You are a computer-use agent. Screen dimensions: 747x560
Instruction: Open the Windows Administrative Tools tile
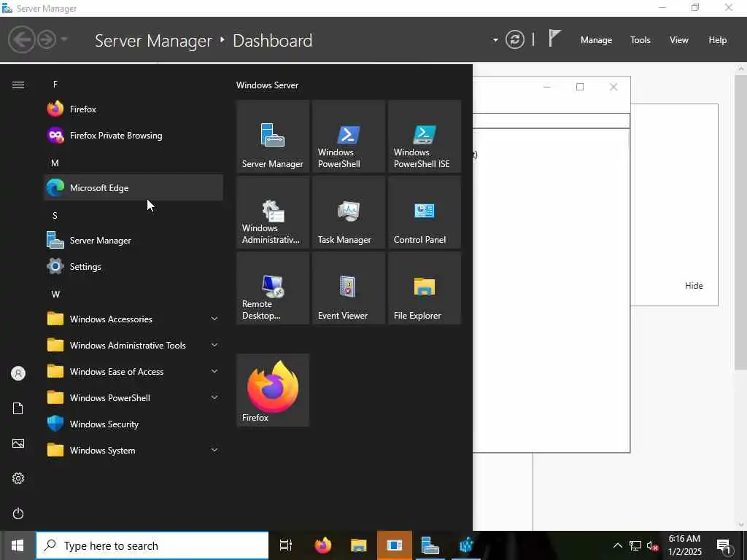coord(273,212)
